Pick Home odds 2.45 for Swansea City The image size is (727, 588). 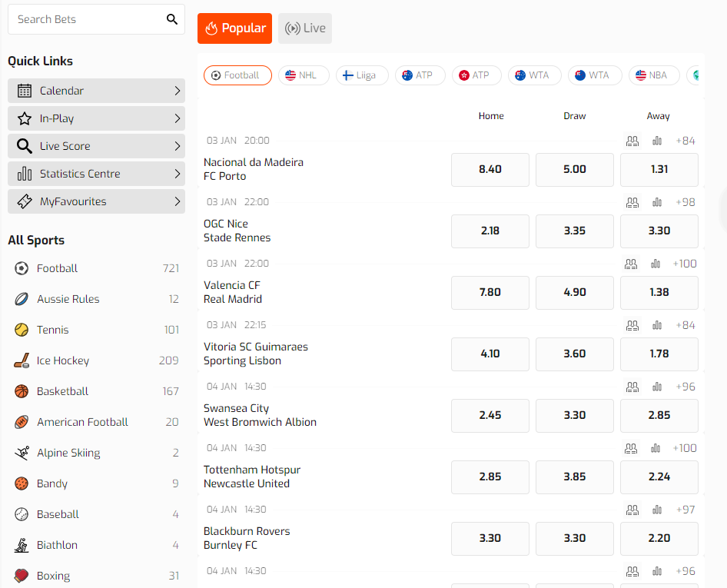490,416
